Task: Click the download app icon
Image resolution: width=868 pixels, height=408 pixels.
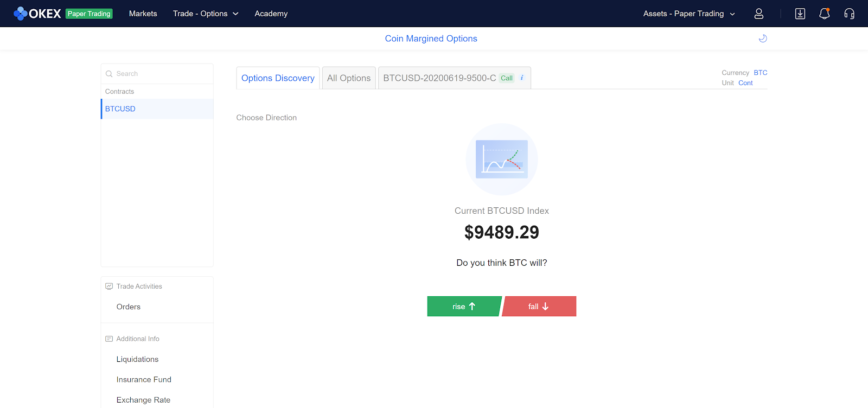Action: coord(800,14)
